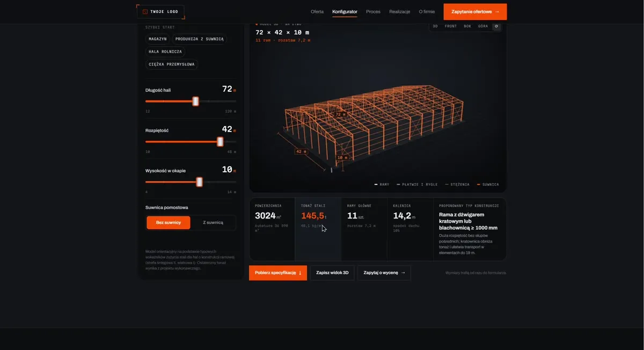Image resolution: width=644 pixels, height=350 pixels.
Task: Click the Wysokość w okapie slider handle
Action: pos(200,182)
